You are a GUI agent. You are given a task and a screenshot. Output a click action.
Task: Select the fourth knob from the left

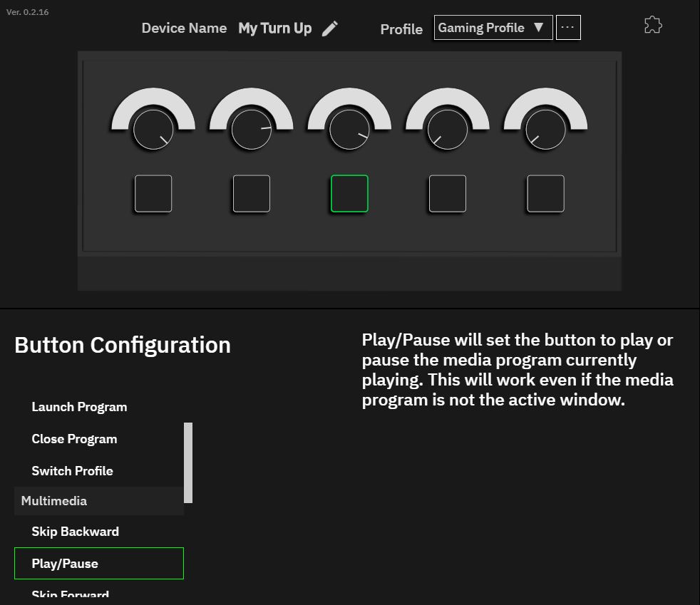(447, 130)
